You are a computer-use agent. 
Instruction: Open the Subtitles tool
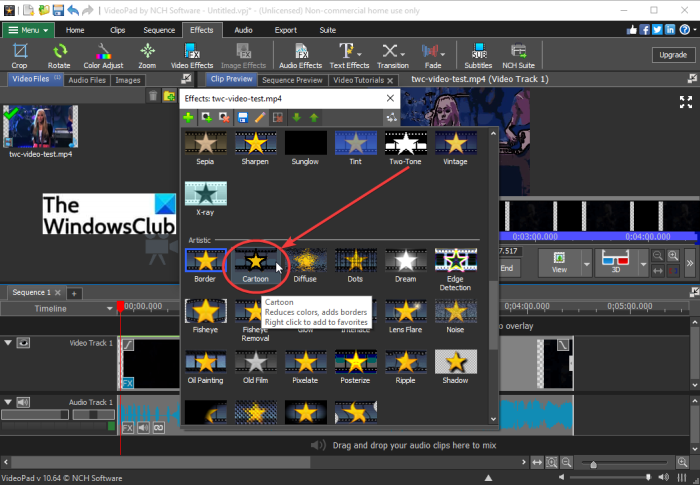478,56
